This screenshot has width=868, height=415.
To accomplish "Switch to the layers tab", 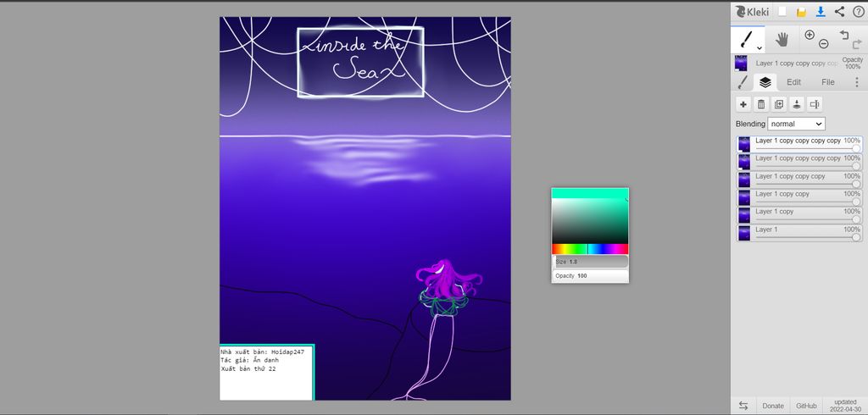I will [x=765, y=82].
